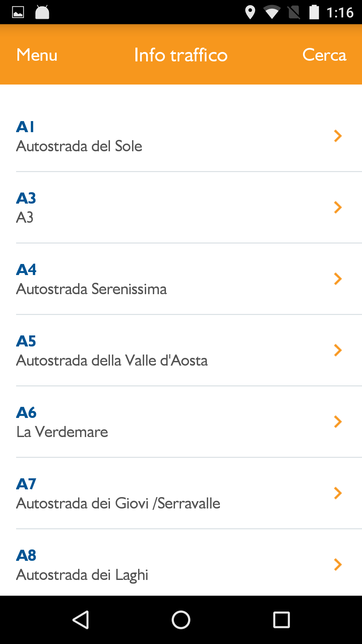This screenshot has height=644, width=362.
Task: Tap the Android back navigation icon
Action: [81, 620]
